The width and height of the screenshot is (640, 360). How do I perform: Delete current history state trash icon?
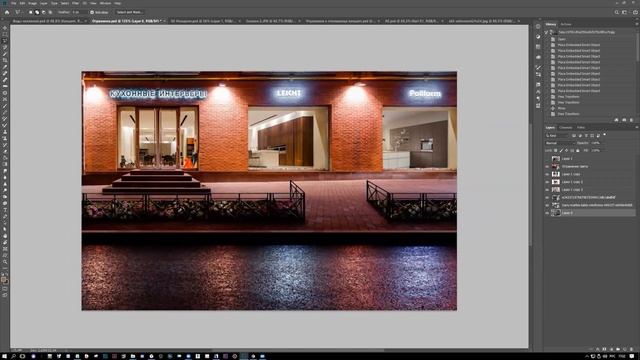(631, 120)
